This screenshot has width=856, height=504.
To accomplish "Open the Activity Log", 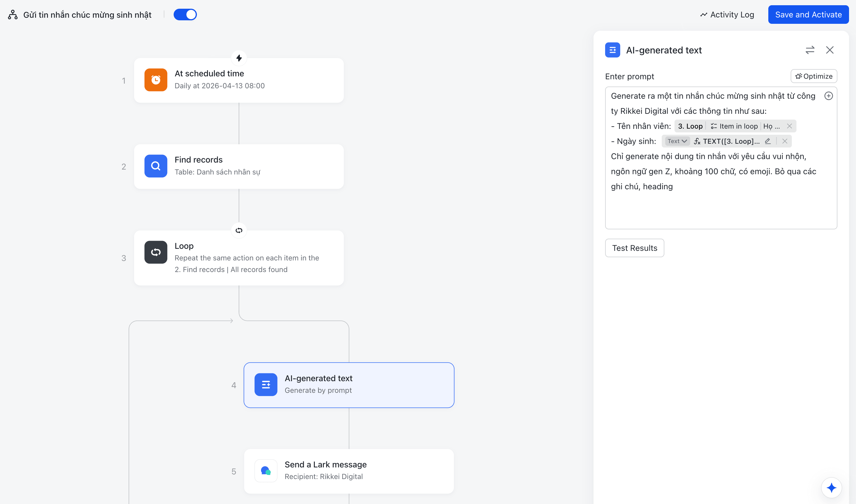I will (727, 15).
